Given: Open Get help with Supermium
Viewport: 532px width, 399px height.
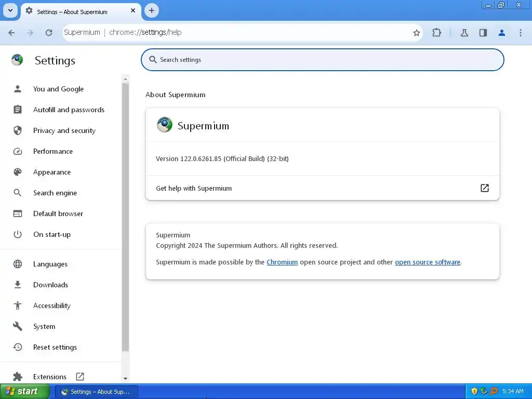Looking at the screenshot, I should coord(322,188).
